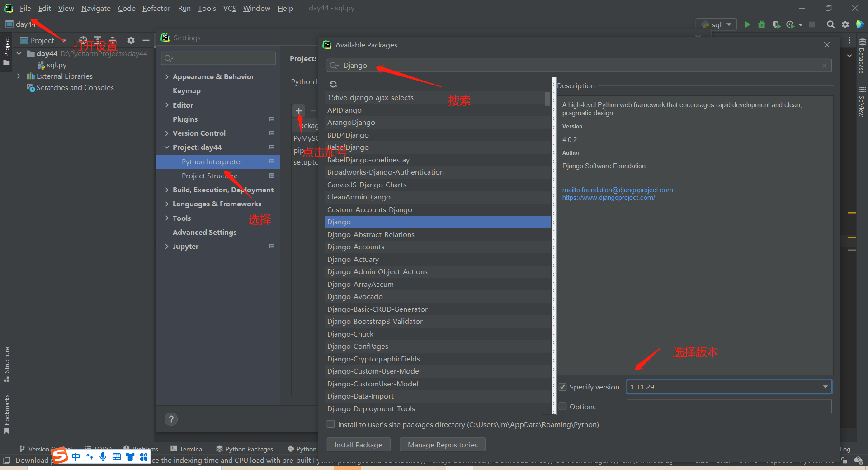
Task: Clear the Django search text
Action: 824,66
